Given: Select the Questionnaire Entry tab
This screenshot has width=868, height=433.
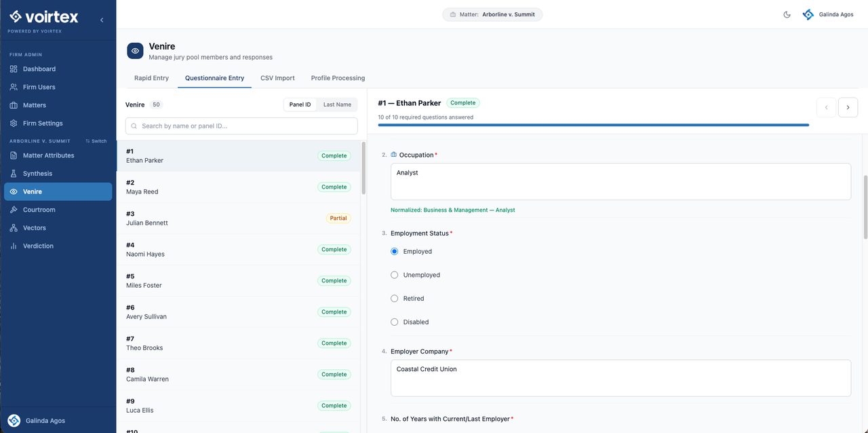Looking at the screenshot, I should click(x=214, y=78).
